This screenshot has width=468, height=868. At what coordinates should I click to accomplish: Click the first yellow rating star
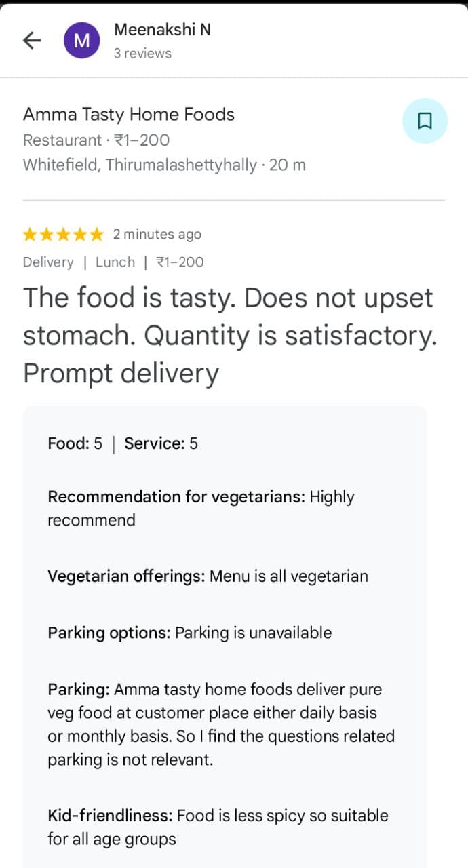tap(30, 235)
